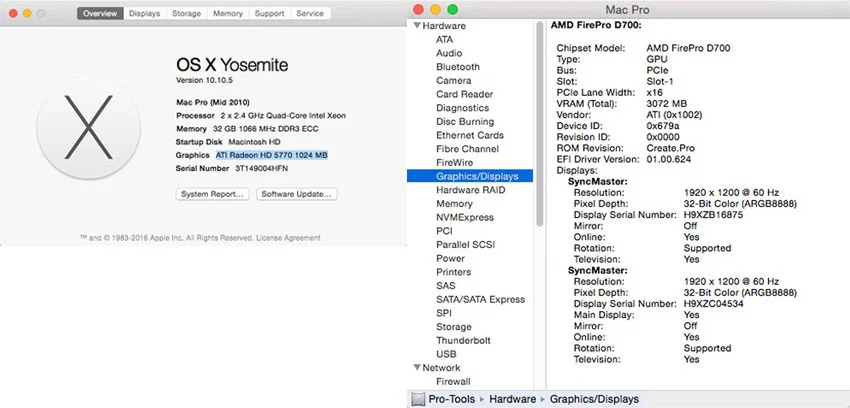Click the Vendor value ATI (0x1002)
This screenshot has width=850, height=408.
pyautogui.click(x=674, y=115)
